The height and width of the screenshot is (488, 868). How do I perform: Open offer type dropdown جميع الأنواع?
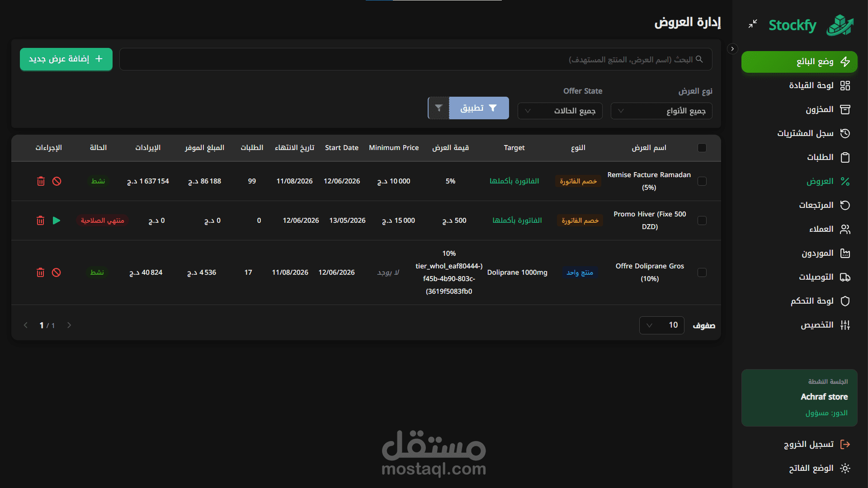coord(661,111)
